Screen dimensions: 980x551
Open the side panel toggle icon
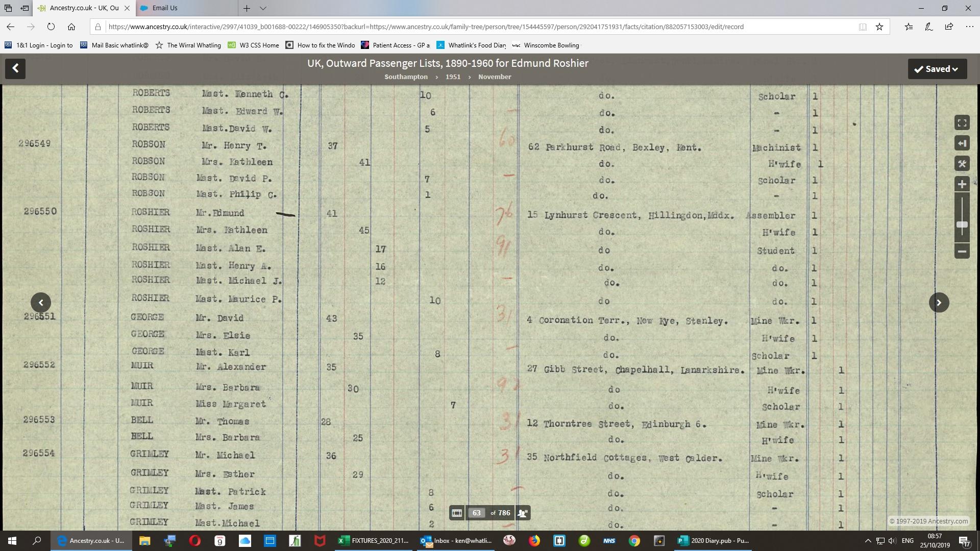tap(962, 143)
